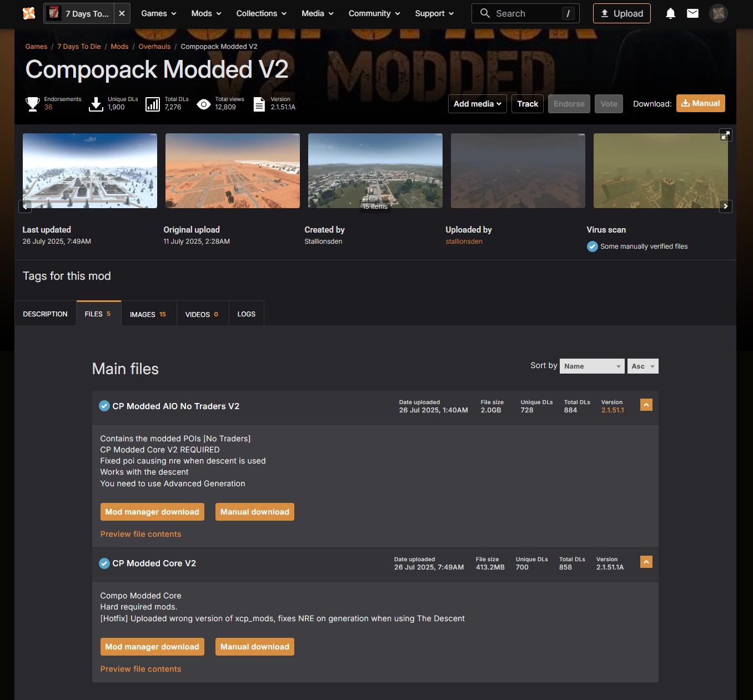The width and height of the screenshot is (753, 700).
Task: Switch to the Images tab
Action: pos(149,314)
